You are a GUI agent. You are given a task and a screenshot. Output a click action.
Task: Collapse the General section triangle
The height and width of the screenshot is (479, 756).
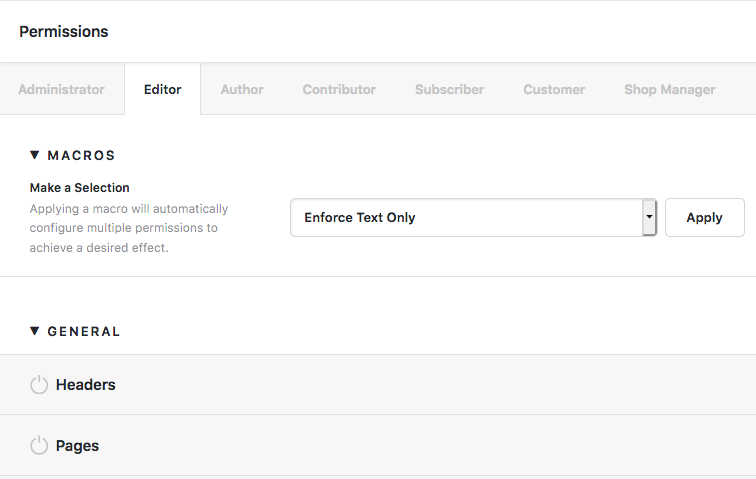[x=34, y=331]
